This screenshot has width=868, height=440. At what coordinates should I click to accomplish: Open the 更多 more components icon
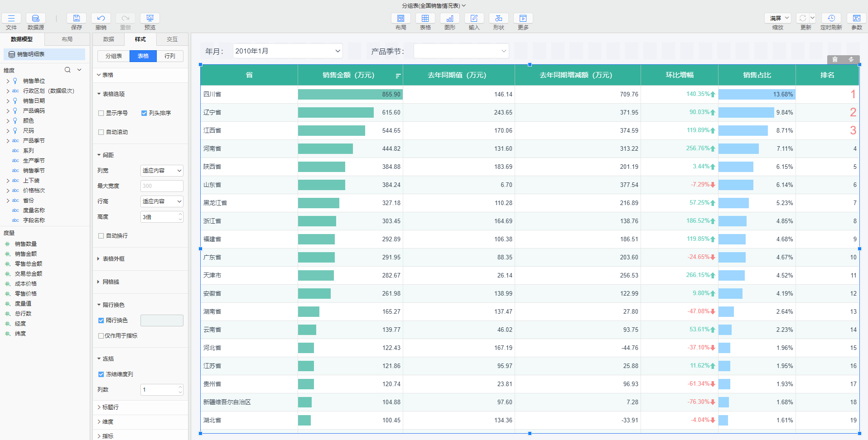click(x=523, y=18)
